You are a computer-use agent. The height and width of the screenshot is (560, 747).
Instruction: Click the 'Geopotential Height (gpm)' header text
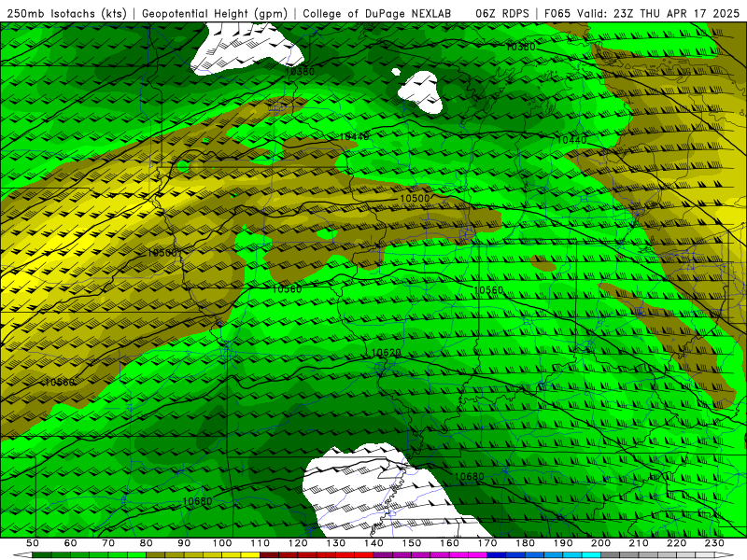point(215,14)
